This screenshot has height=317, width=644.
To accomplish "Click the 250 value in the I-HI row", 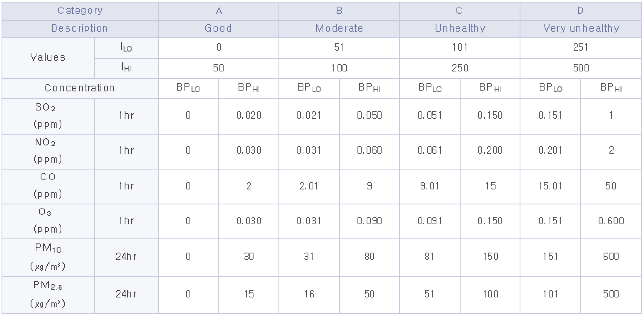I will tap(460, 68).
